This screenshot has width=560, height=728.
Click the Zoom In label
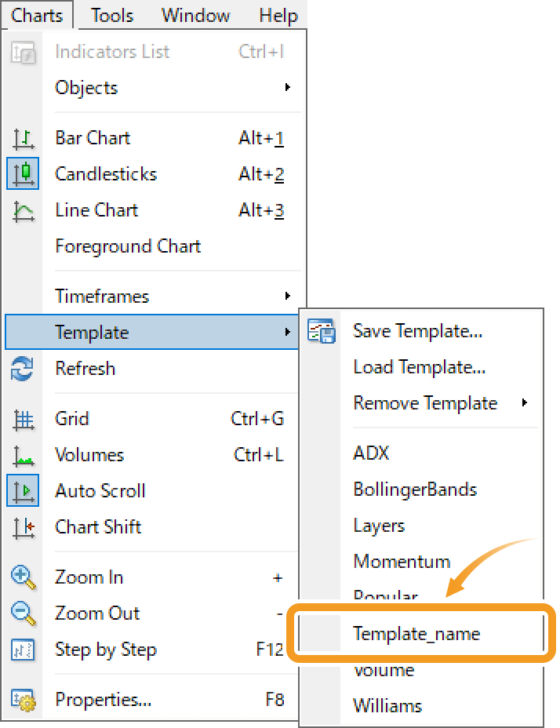pyautogui.click(x=89, y=577)
